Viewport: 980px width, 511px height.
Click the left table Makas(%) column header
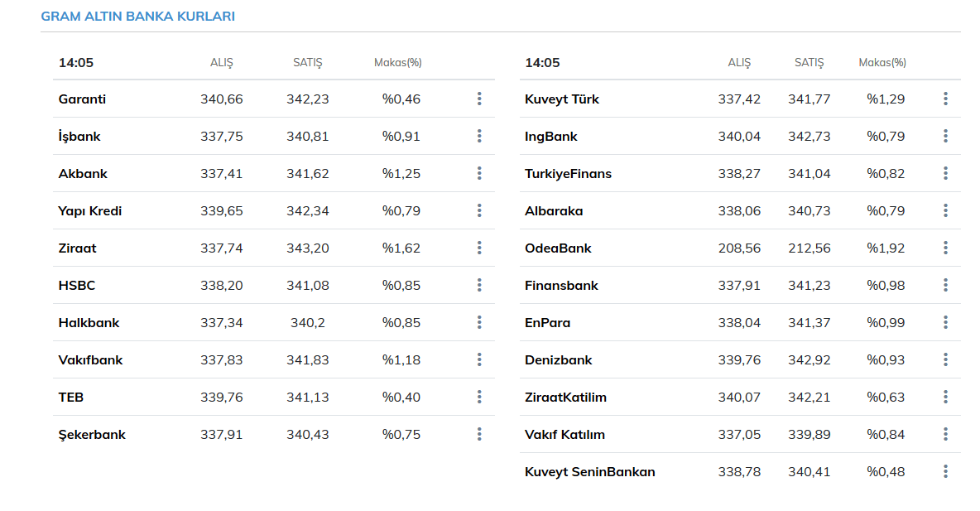click(398, 63)
